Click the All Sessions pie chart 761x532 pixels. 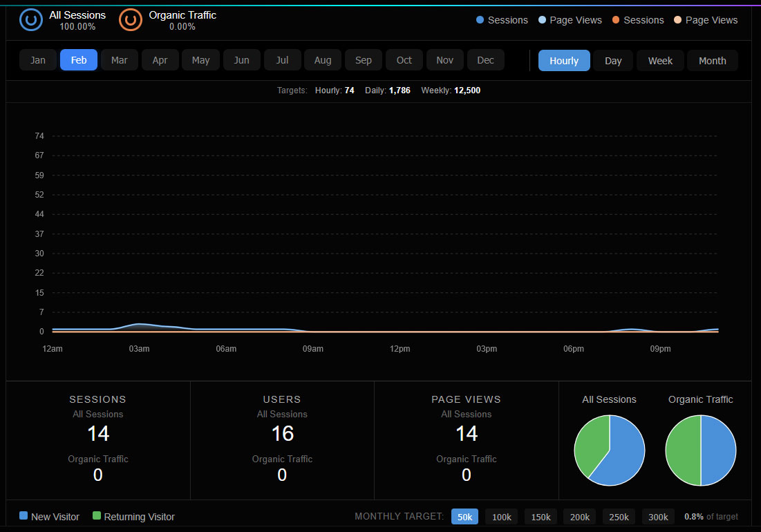coord(610,450)
